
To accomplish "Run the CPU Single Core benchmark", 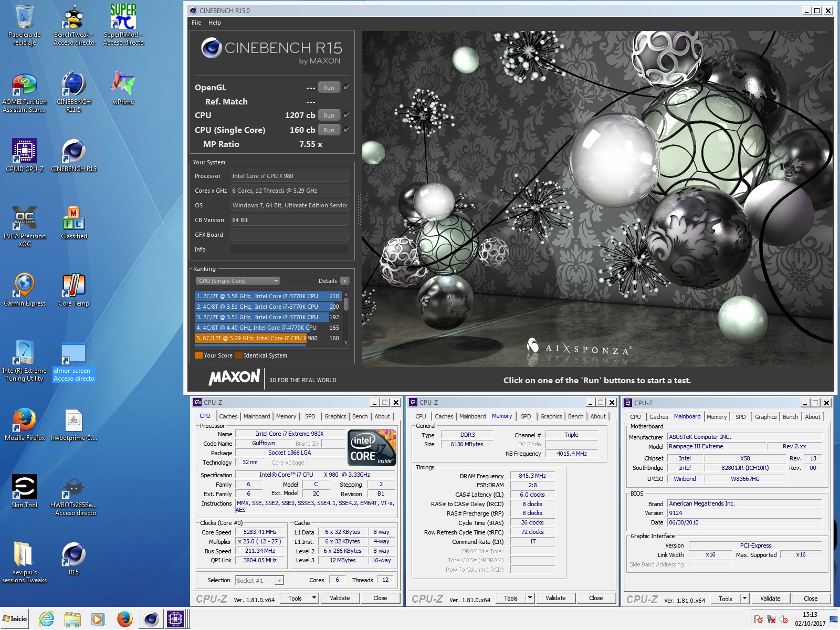I will [329, 130].
